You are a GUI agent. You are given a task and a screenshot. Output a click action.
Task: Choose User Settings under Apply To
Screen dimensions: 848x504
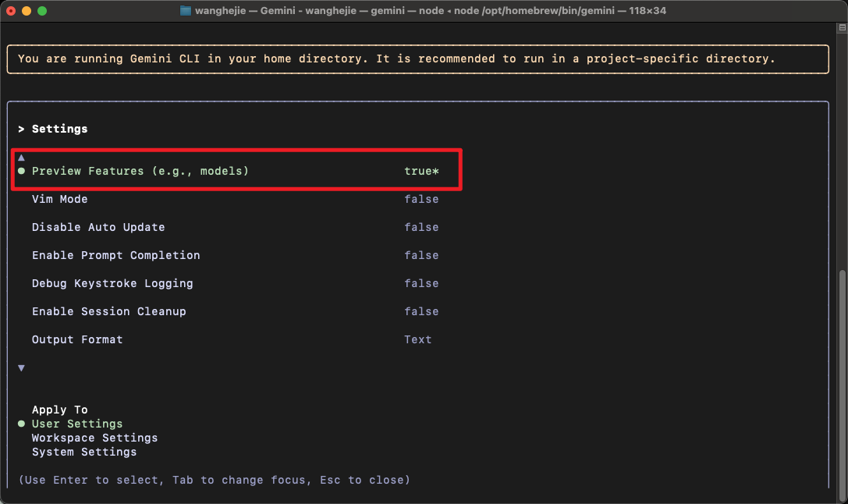[77, 424]
